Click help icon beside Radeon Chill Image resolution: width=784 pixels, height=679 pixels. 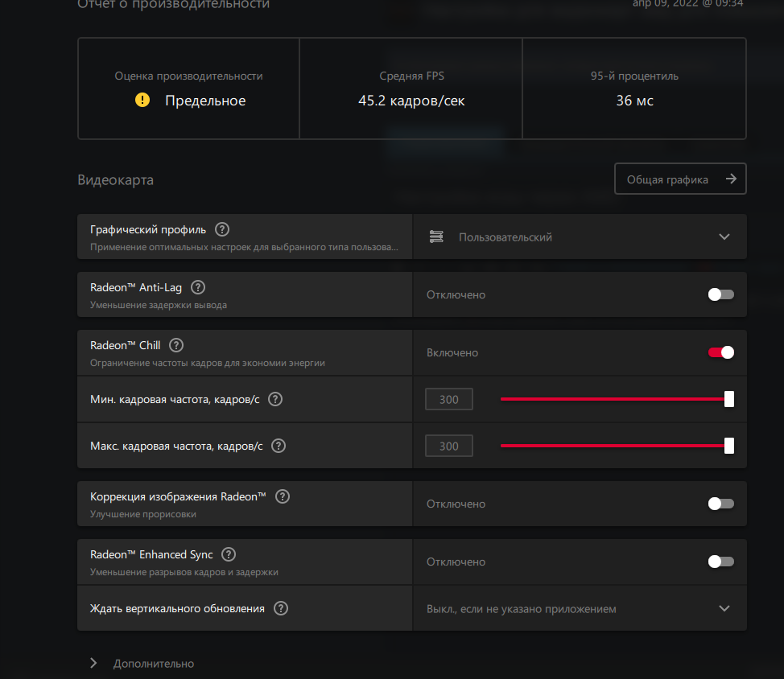[176, 345]
